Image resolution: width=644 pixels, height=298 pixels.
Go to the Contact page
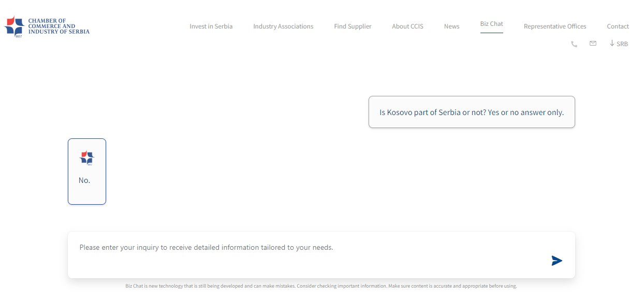click(618, 26)
